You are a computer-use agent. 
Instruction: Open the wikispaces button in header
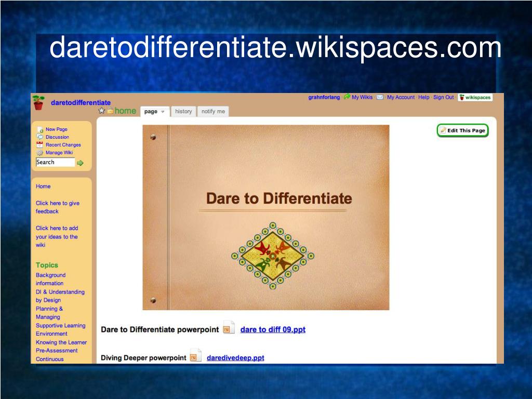475,97
